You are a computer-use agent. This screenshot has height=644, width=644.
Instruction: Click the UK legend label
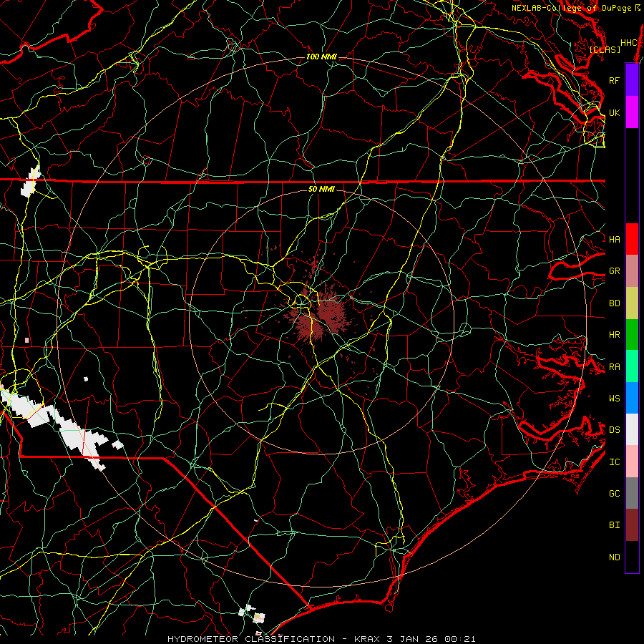614,112
